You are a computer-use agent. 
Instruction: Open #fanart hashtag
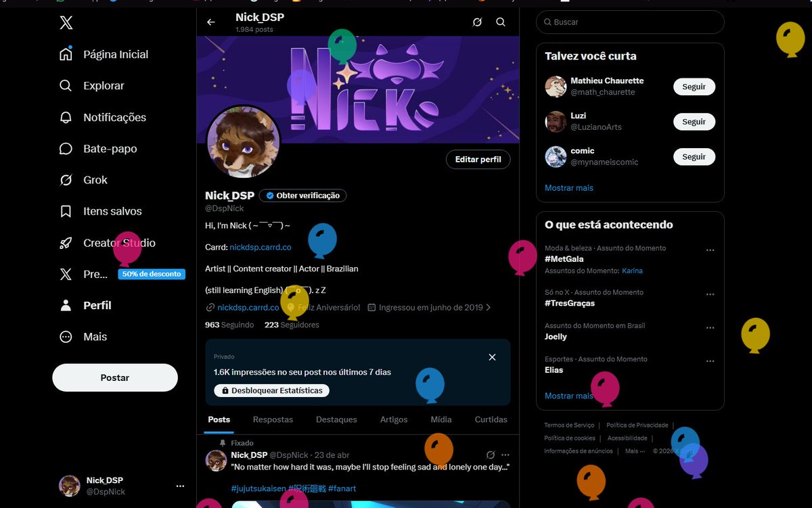342,488
